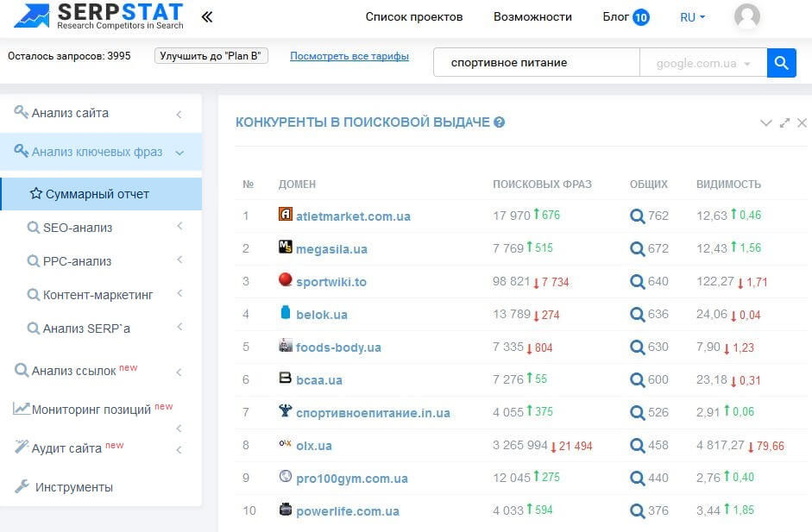This screenshot has height=532, width=812.
Task: Collapse the competitors panel with chevron
Action: [766, 122]
